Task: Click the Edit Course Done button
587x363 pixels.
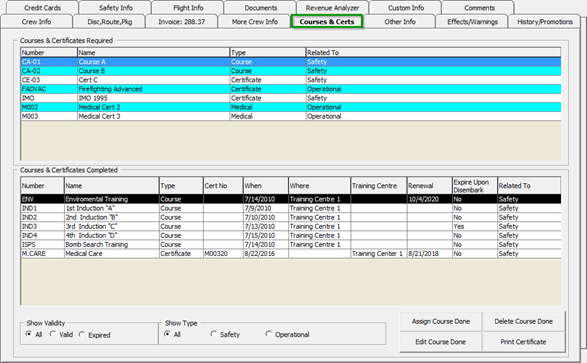Action: pyautogui.click(x=441, y=342)
